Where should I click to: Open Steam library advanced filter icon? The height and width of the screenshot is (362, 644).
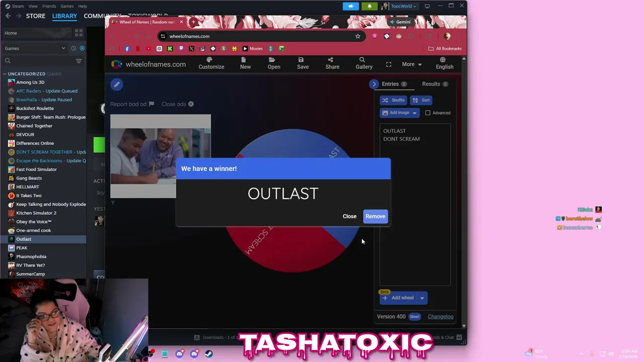tap(78, 61)
